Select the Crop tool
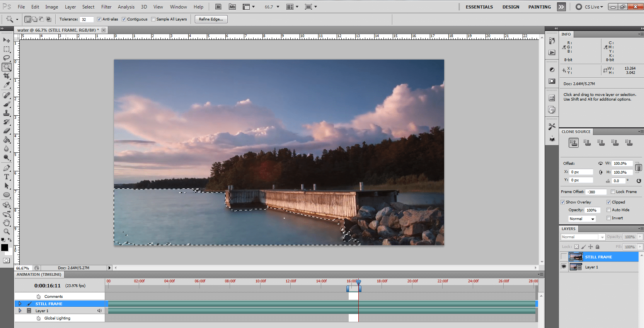The height and width of the screenshot is (328, 644). (7, 76)
